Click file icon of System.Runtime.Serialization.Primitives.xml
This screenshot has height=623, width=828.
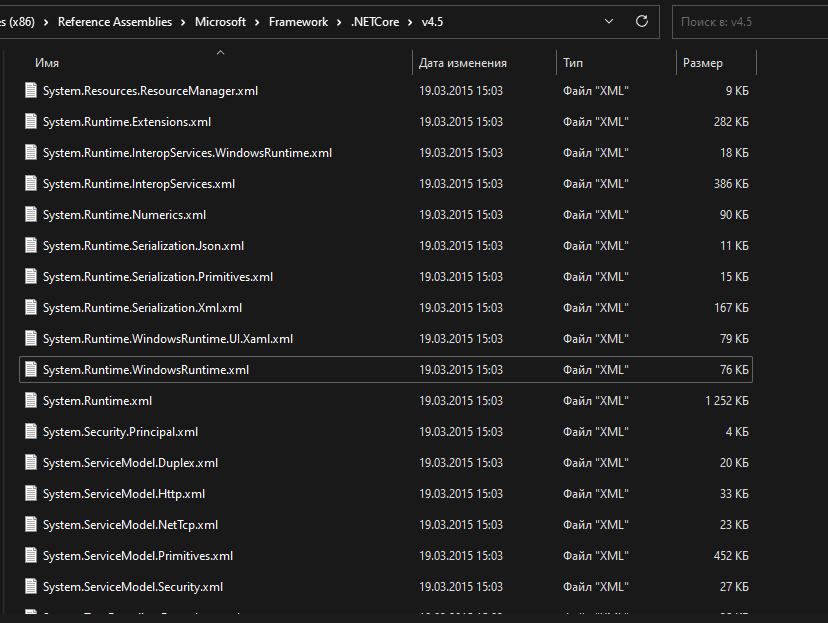pyautogui.click(x=31, y=277)
